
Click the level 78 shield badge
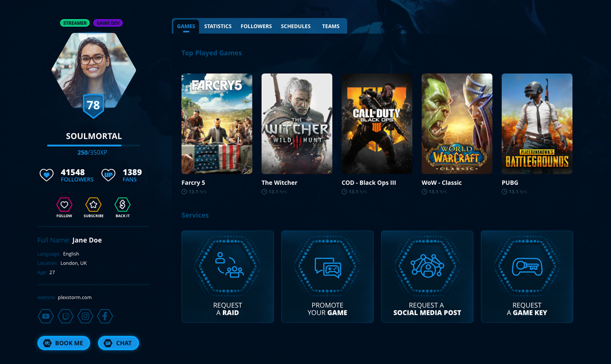pyautogui.click(x=93, y=106)
